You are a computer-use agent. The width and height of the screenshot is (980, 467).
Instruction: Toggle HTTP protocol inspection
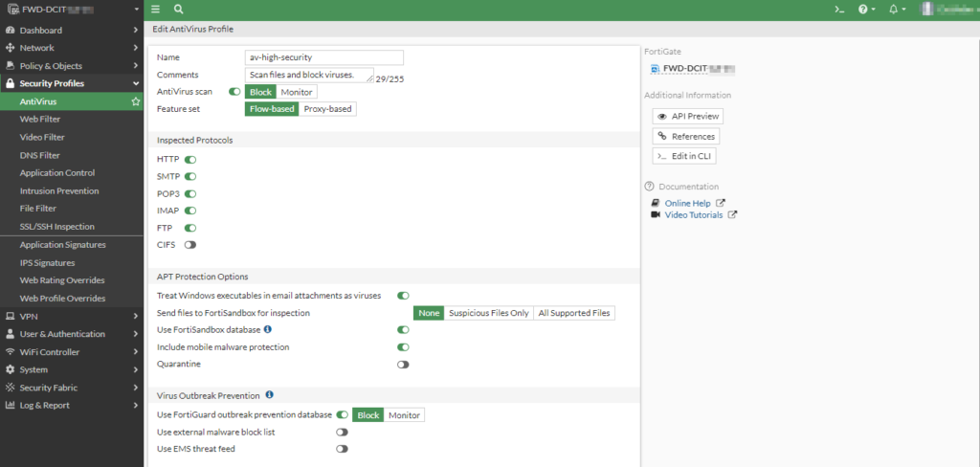pyautogui.click(x=190, y=160)
